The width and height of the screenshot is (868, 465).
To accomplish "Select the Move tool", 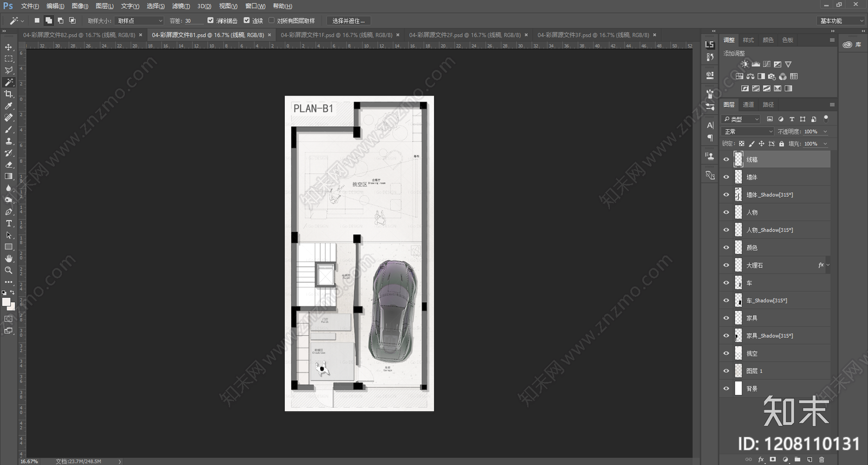I will (x=9, y=47).
